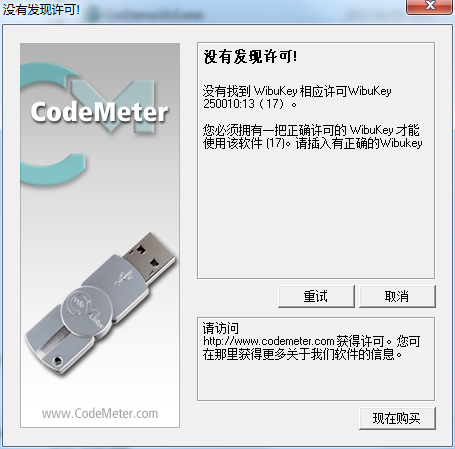The image size is (455, 449).
Task: Click the dialog title bar text
Action: (41, 9)
